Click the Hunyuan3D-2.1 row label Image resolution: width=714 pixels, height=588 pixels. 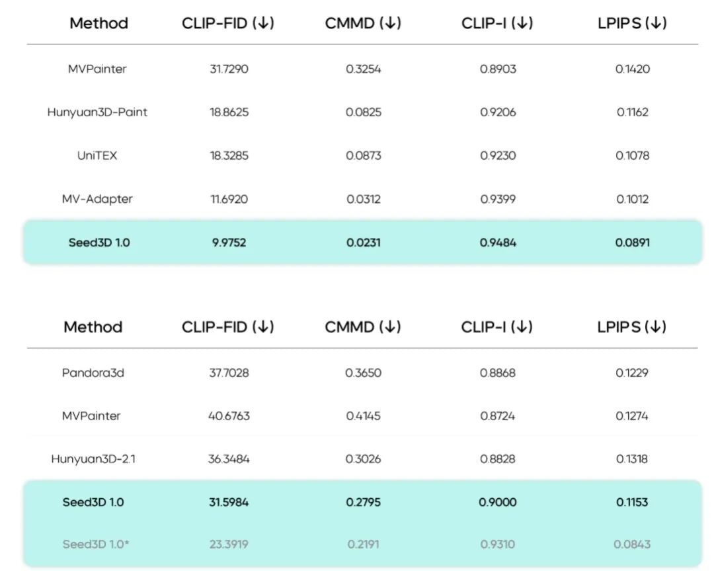93,459
